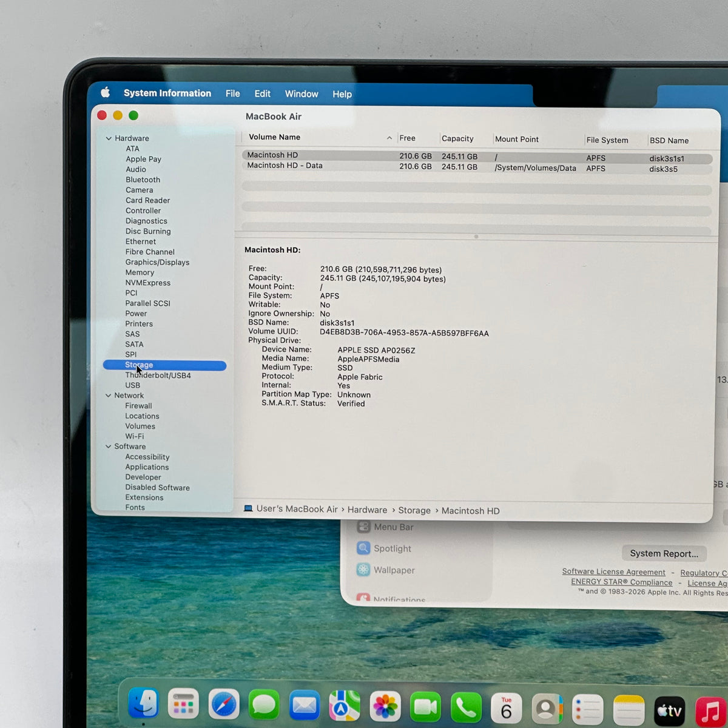The width and height of the screenshot is (728, 728).
Task: Select Firewall under Network
Action: coord(138,406)
